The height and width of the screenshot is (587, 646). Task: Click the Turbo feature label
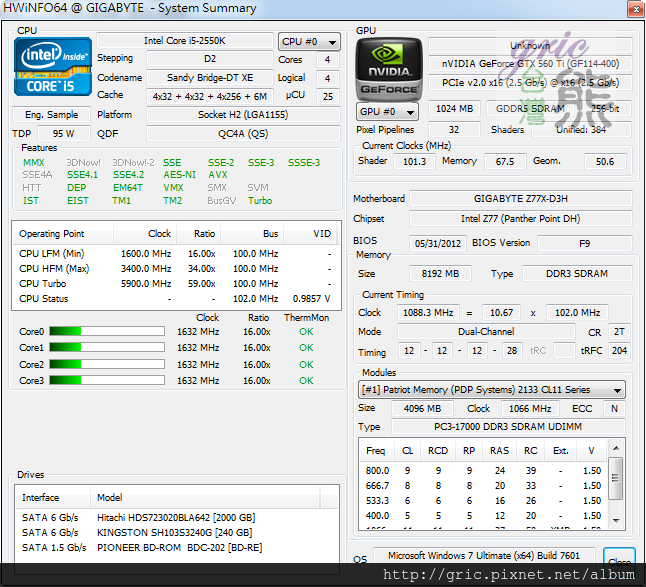[260, 201]
